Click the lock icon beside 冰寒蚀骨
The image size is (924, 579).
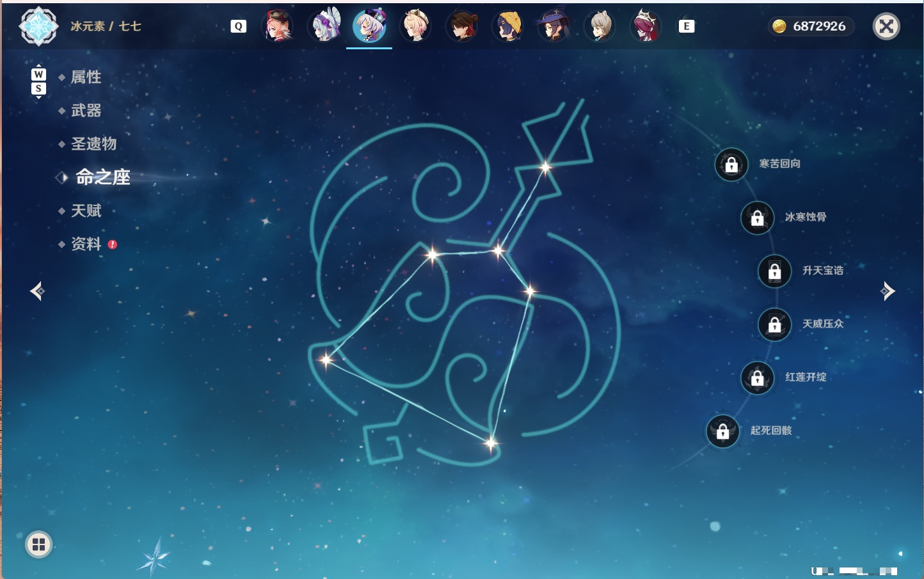[758, 218]
